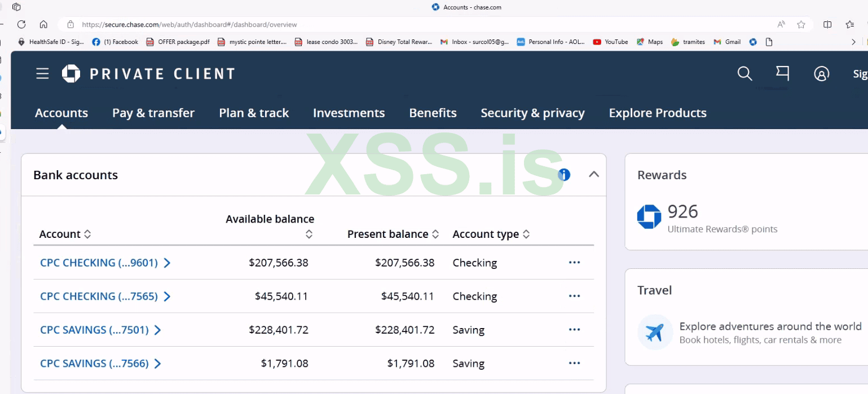Click $1,791.08 present balance
Image resolution: width=868 pixels, height=394 pixels.
pyautogui.click(x=411, y=364)
